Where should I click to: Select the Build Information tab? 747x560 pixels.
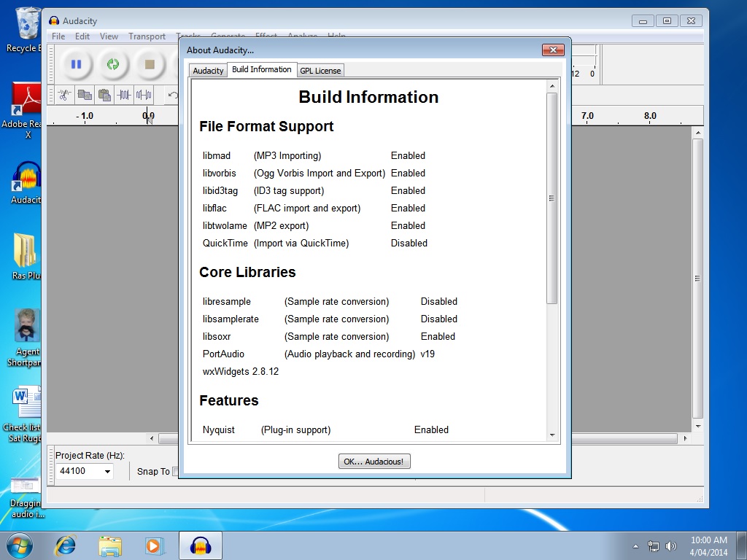[262, 69]
